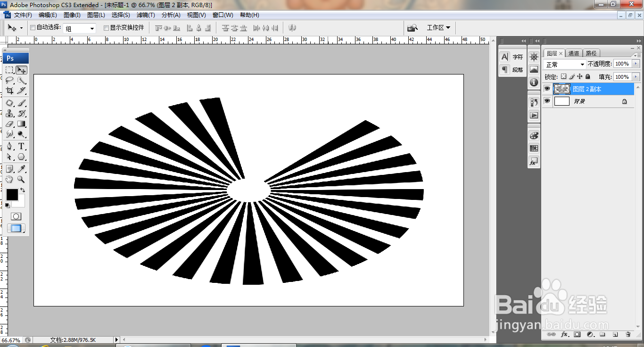Select the Zoom tool

tap(21, 179)
